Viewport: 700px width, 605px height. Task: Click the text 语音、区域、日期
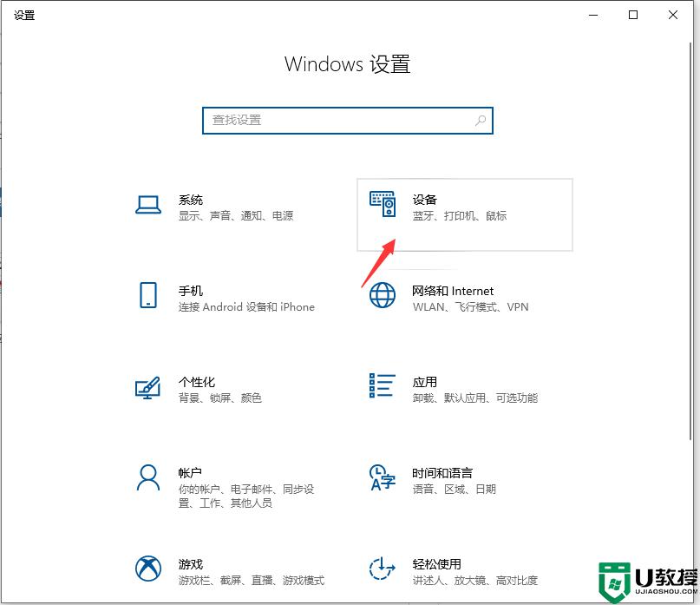pyautogui.click(x=454, y=489)
